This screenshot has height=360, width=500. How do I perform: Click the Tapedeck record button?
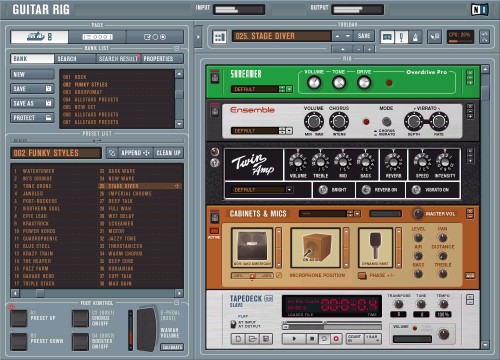[x=336, y=339]
